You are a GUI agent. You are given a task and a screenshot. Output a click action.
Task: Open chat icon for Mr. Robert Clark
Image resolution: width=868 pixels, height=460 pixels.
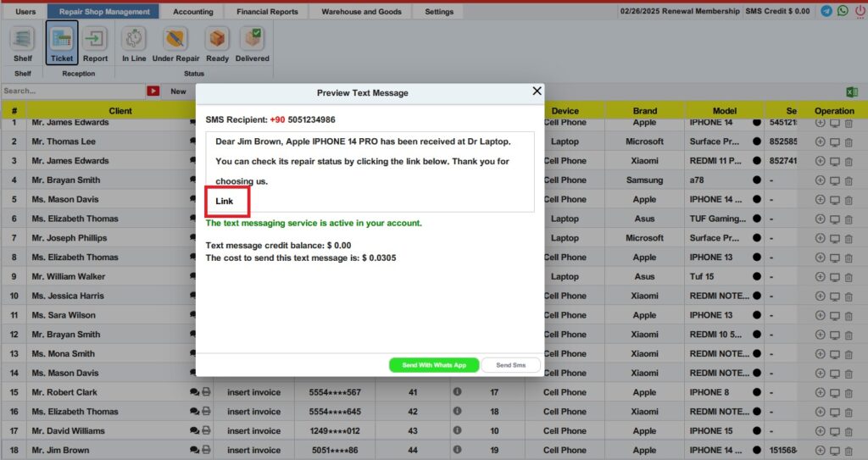pos(194,392)
